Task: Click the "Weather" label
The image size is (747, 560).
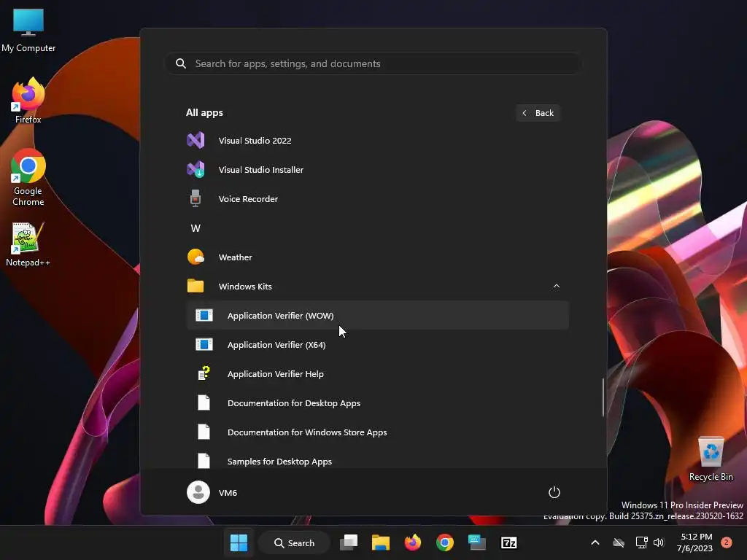Action: (236, 257)
